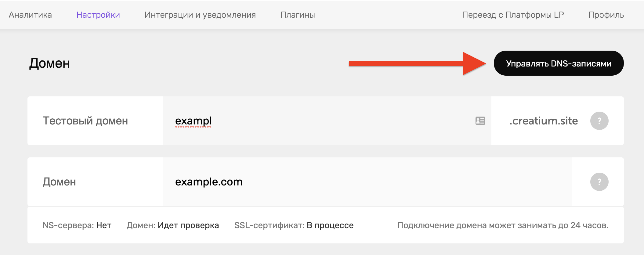
Task: Click the Домен: Идет проверка status
Action: coord(173,225)
